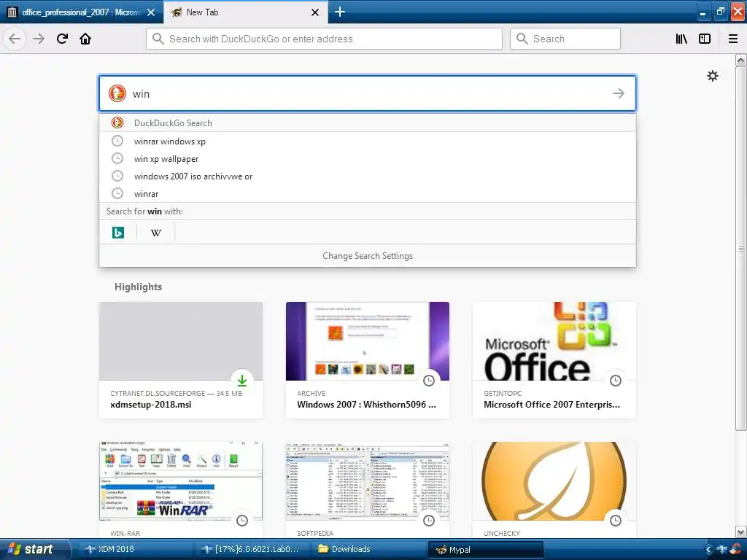Image resolution: width=747 pixels, height=560 pixels.
Task: Pick suggestion 'winrar windows xp'
Action: point(368,141)
